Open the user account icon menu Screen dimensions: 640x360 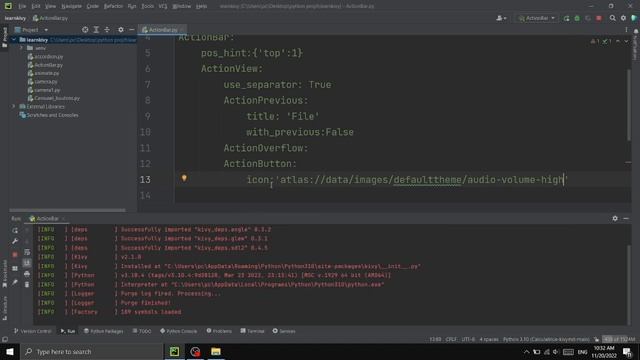coord(501,18)
